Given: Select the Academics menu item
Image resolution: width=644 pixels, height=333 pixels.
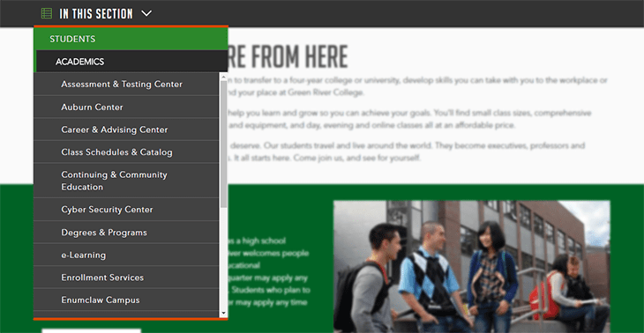Looking at the screenshot, I should point(131,62).
